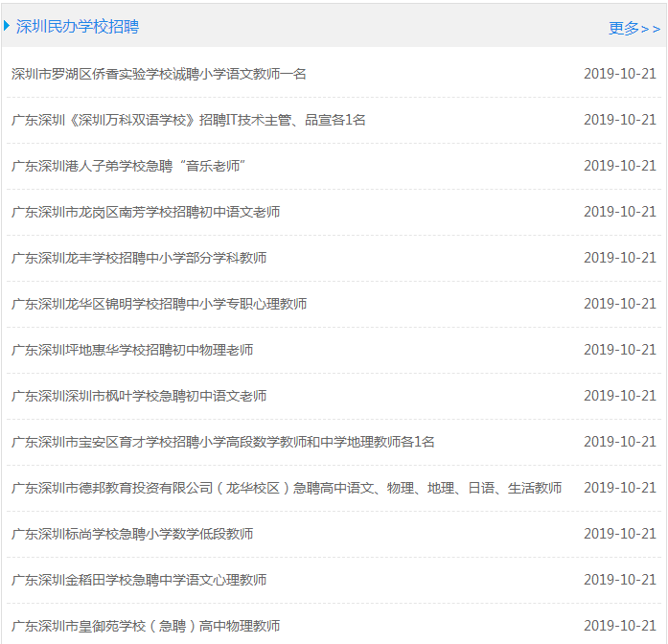
Task: Click the date 2019-10-21 in the 坪地惠华学校 row
Action: 620,350
